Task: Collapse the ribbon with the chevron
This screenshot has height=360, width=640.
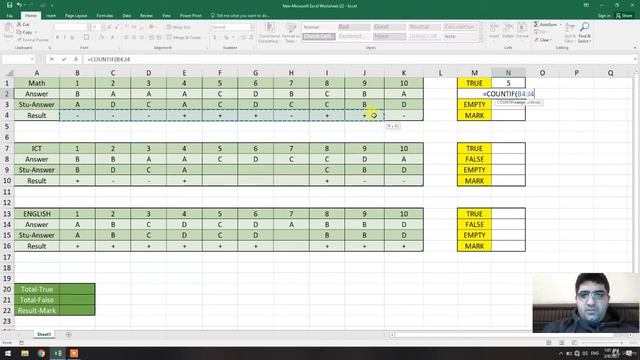Action: [635, 48]
